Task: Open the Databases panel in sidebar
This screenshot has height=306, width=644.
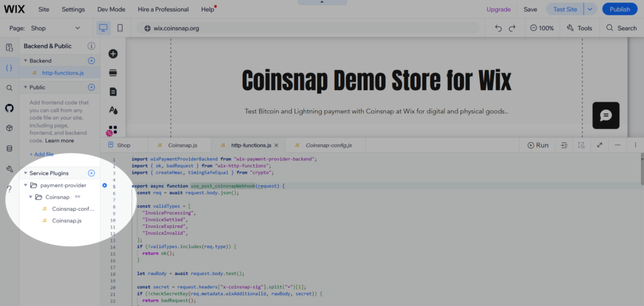Action: tap(9, 149)
